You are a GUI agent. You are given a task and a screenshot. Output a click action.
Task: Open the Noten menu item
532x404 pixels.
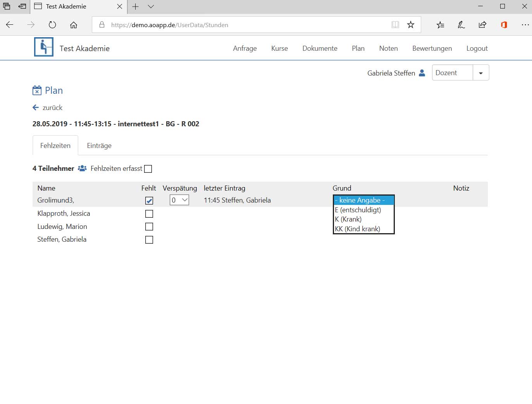click(x=388, y=48)
